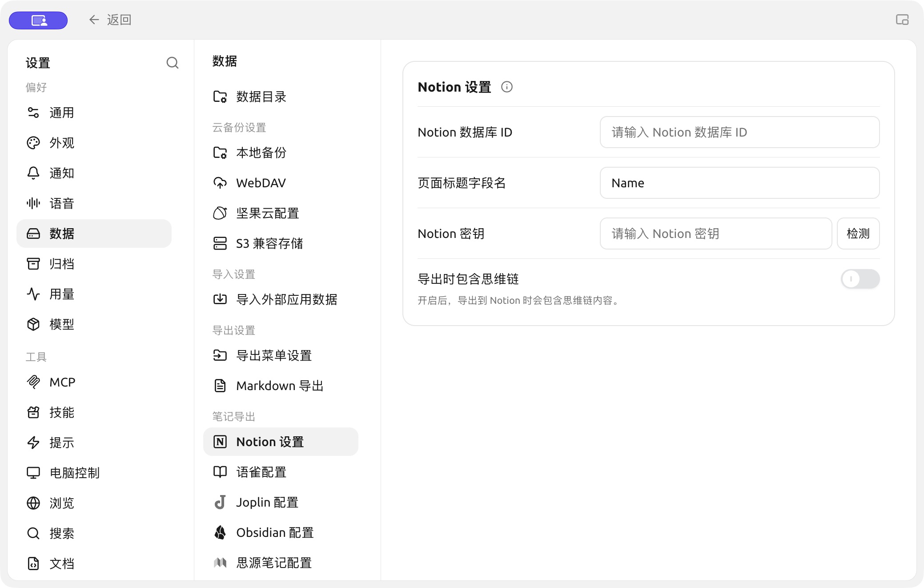
Task: Click the purple assistant icon at top left
Action: 38,20
